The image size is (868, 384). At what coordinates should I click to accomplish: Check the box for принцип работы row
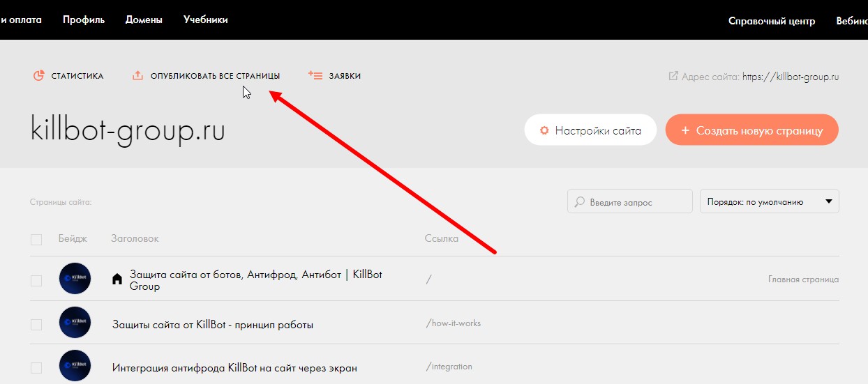click(x=36, y=325)
